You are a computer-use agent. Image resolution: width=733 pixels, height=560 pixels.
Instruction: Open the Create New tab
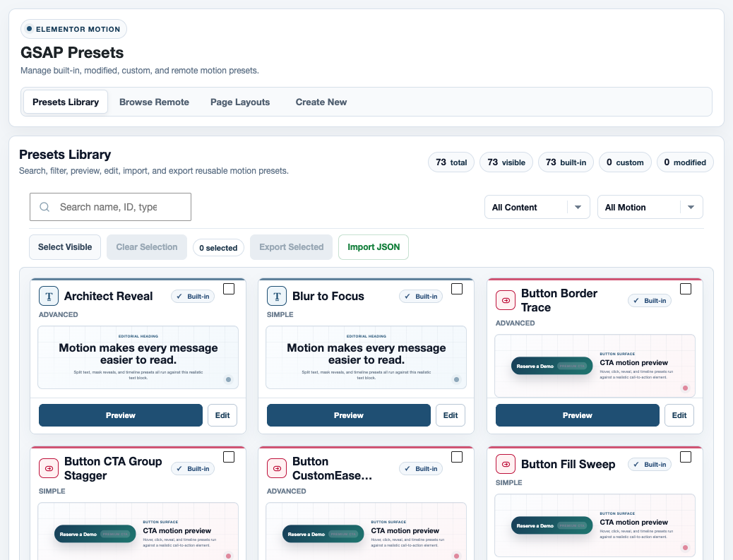pyautogui.click(x=321, y=102)
